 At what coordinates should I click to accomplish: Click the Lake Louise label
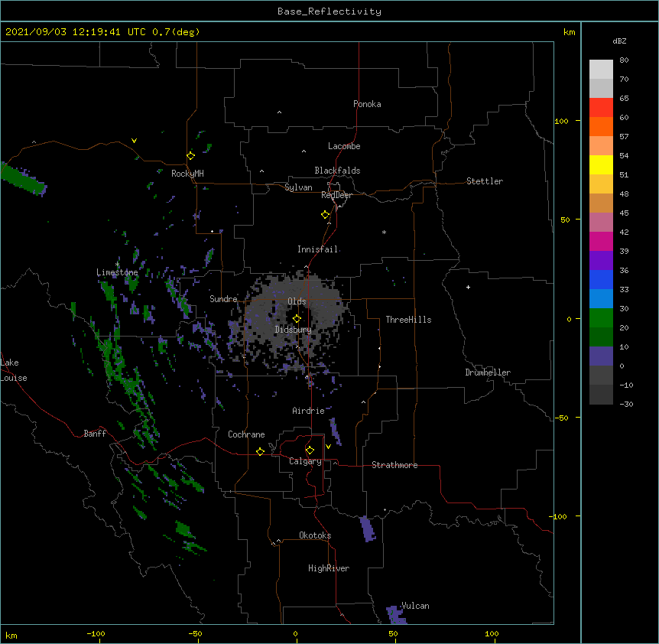[14, 370]
